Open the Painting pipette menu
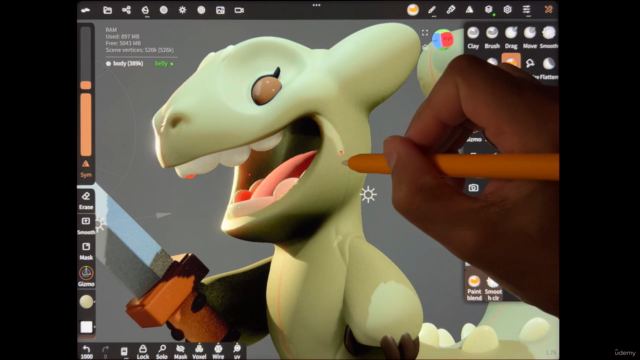This screenshot has width=640, height=360. [x=451, y=9]
